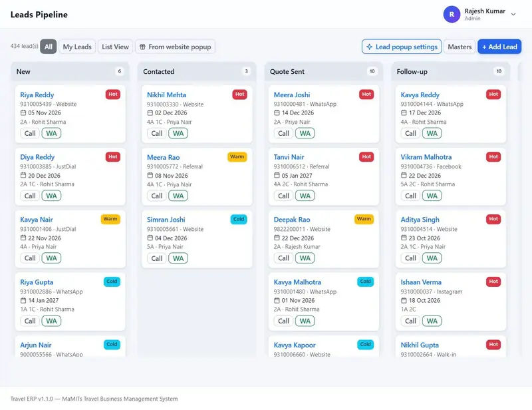Click calendar icon on Kavya Reddy card
Screen dimensions: 532x410
[404, 112]
